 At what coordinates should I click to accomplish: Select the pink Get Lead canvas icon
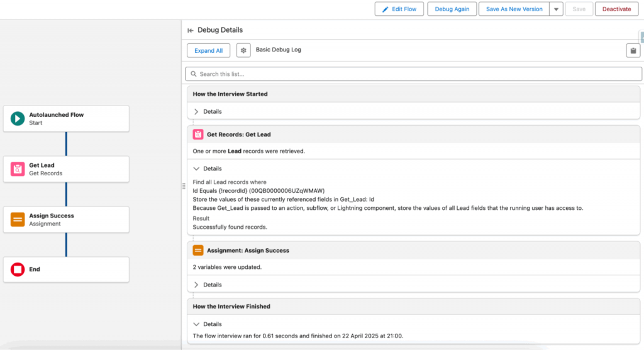click(x=18, y=169)
